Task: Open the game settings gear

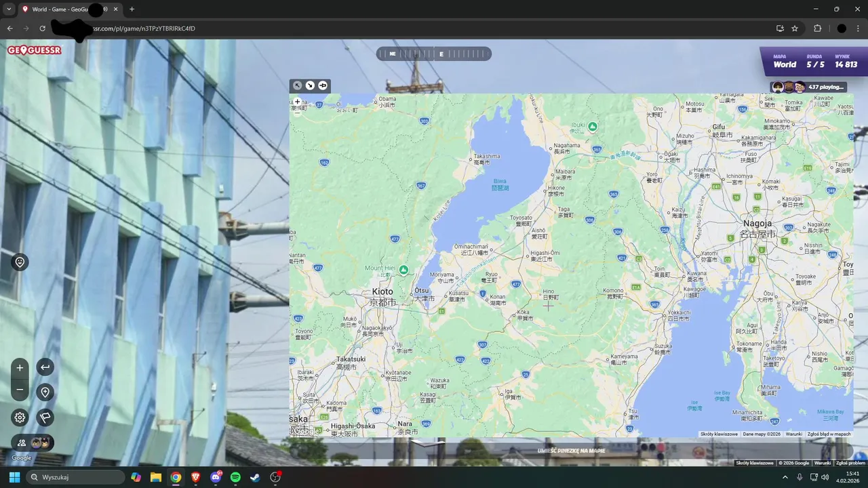Action: (20, 418)
